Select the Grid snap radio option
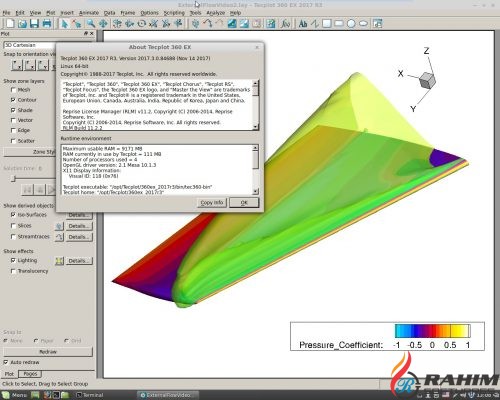500x400 pixels. tap(66, 341)
